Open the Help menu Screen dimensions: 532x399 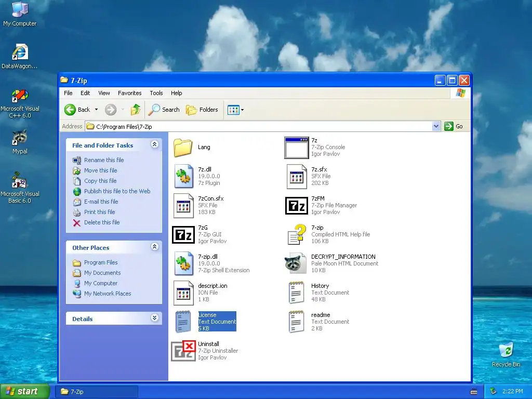(x=176, y=93)
